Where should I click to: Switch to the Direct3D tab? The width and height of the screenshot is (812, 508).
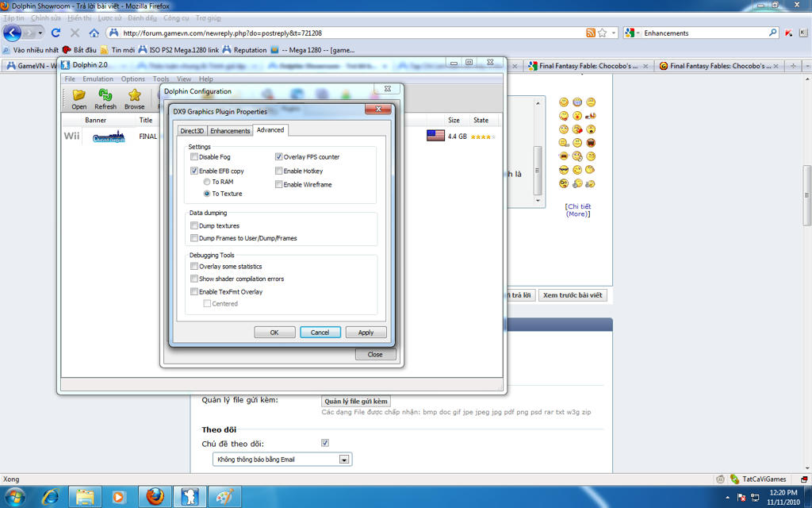point(192,131)
